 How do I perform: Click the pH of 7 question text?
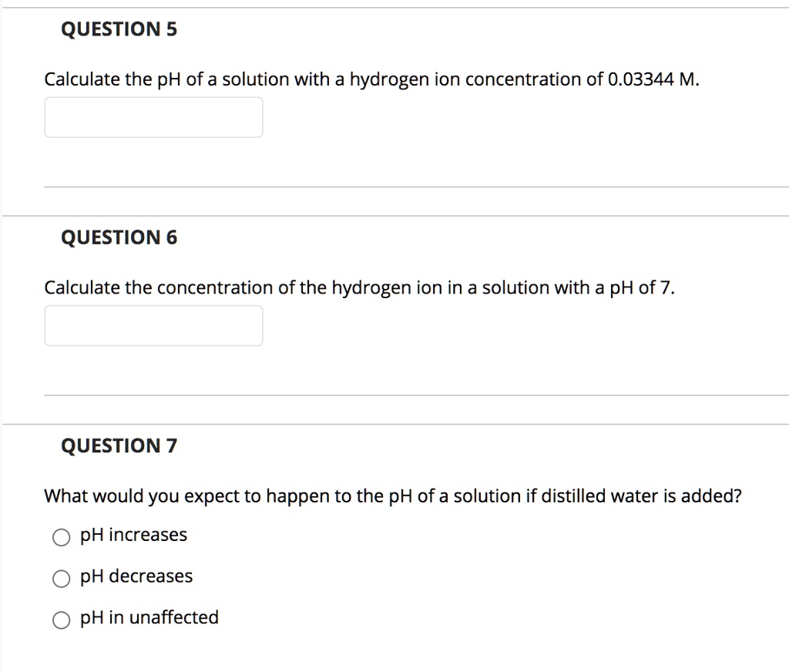click(x=360, y=287)
